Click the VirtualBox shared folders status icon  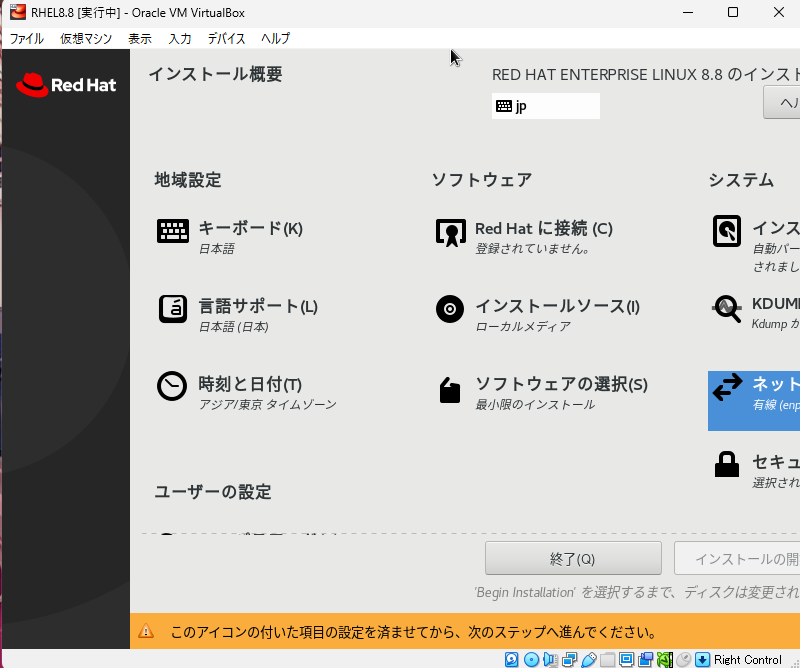pyautogui.click(x=607, y=659)
